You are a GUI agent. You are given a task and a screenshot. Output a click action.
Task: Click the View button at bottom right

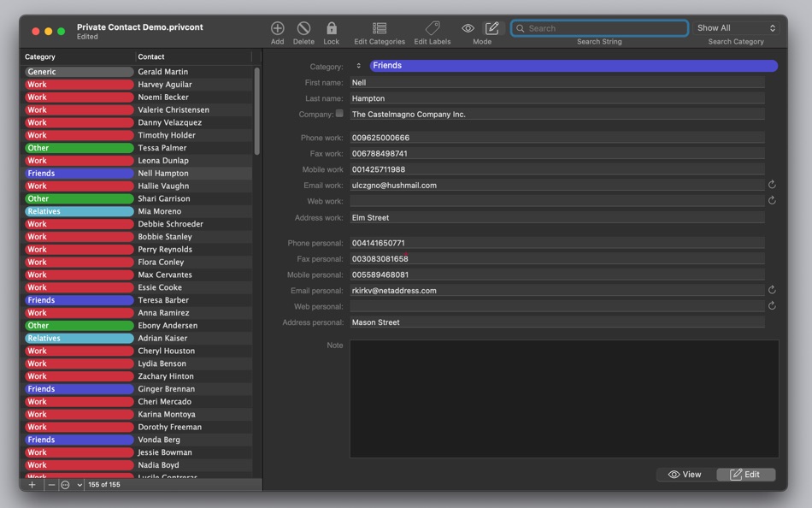[x=685, y=475]
